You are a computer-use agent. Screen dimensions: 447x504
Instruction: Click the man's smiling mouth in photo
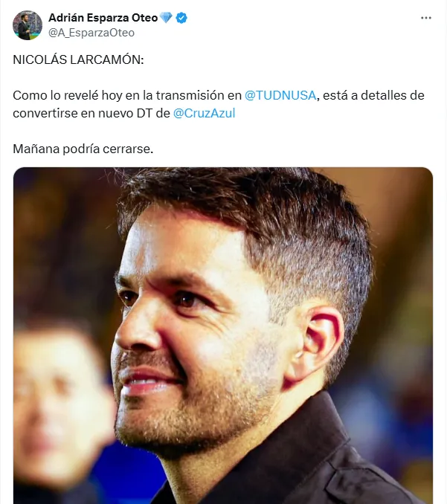click(148, 381)
